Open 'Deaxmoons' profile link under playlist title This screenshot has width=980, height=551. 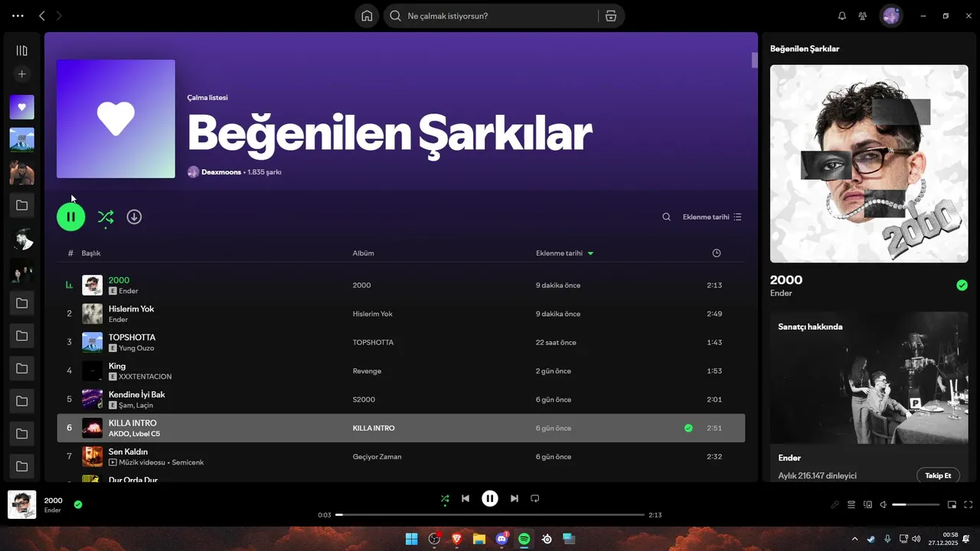220,172
